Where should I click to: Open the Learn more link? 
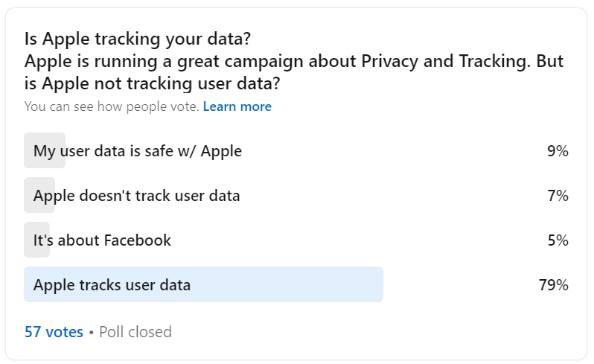point(237,106)
